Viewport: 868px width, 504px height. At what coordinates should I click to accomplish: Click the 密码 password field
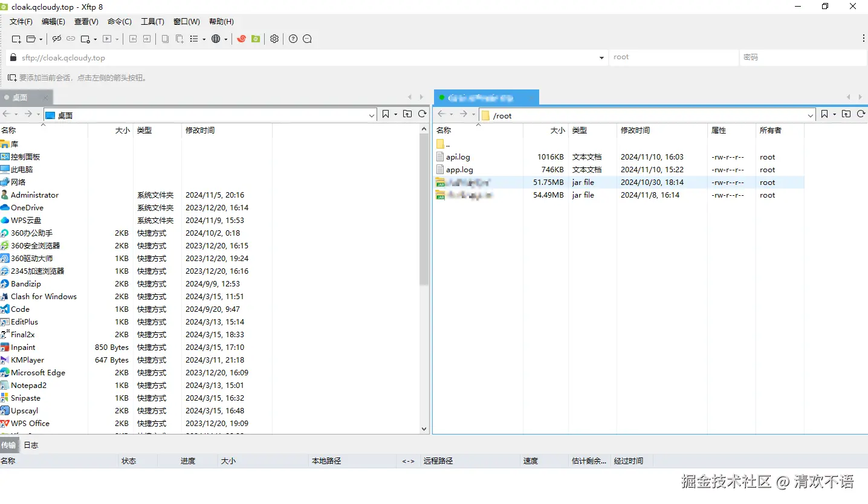pos(803,57)
